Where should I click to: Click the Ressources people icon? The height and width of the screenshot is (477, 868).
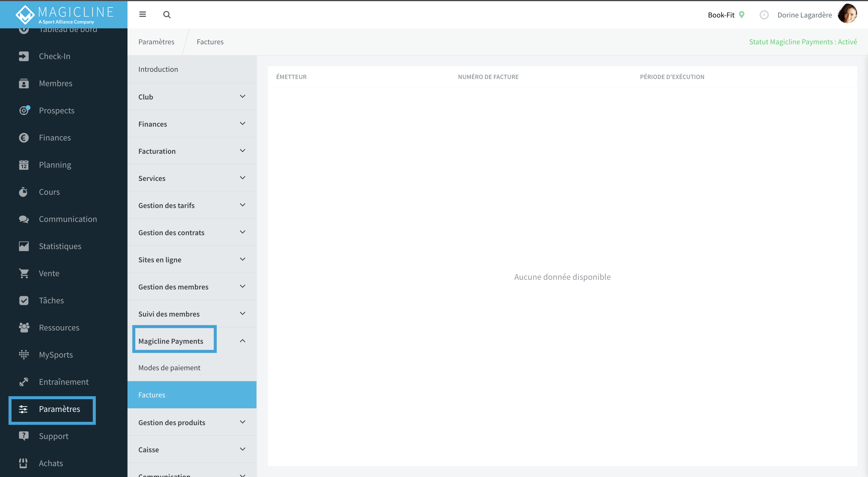[x=24, y=327]
